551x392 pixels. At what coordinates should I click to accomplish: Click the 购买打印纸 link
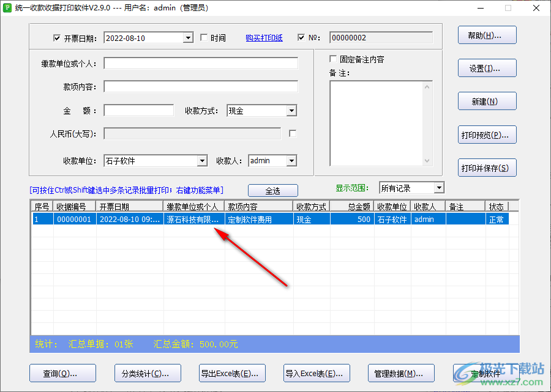(x=264, y=37)
